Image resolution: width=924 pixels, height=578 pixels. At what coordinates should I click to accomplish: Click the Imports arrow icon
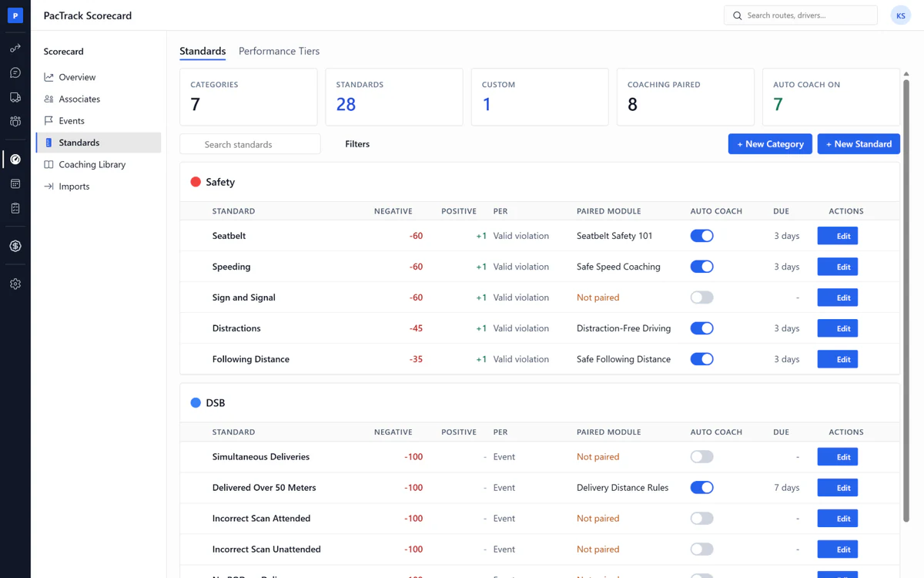coord(49,186)
